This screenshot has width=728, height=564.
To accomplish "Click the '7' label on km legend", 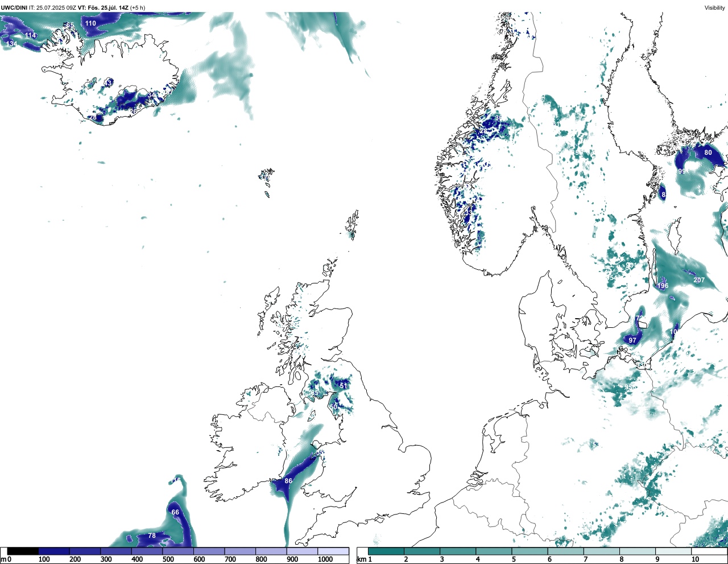I will [585, 559].
